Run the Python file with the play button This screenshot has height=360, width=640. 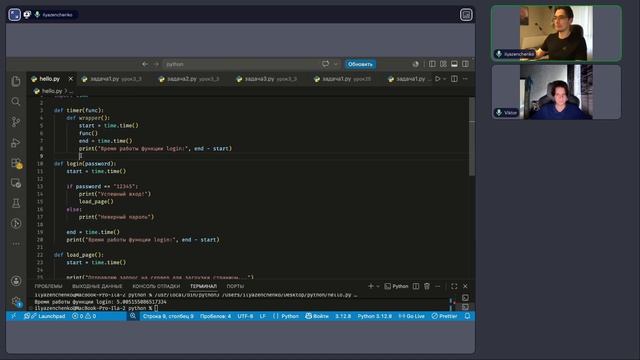(438, 79)
